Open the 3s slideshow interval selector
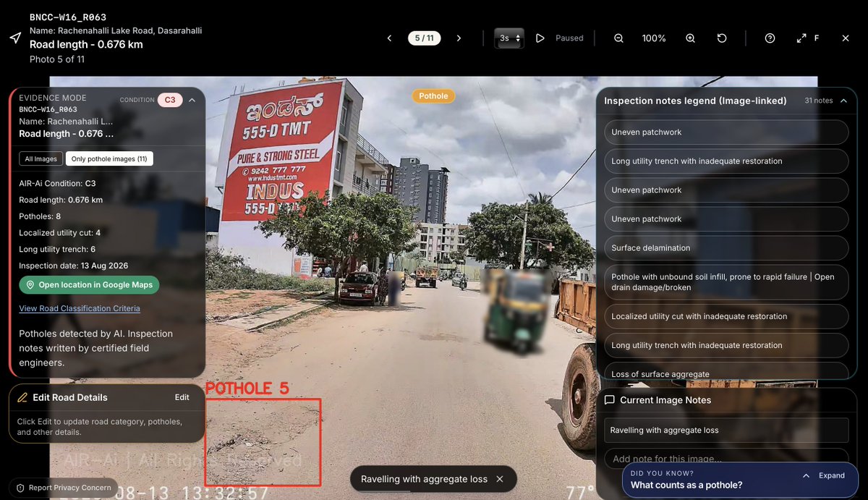 pos(509,38)
